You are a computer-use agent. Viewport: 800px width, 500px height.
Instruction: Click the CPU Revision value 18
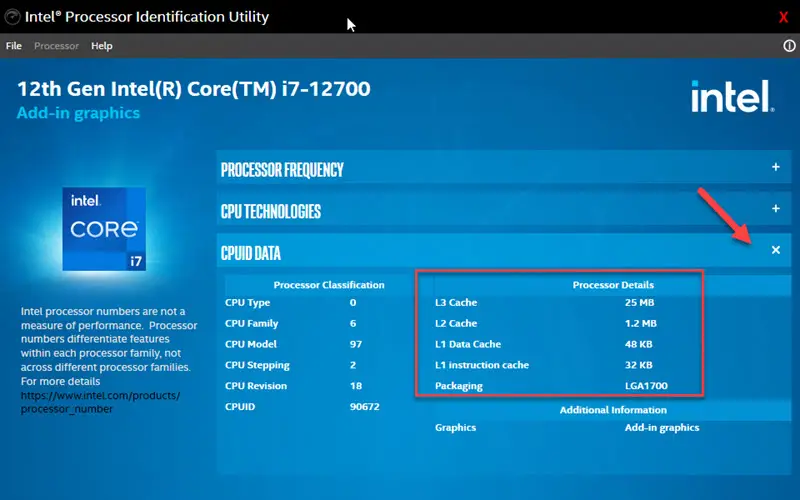click(356, 386)
